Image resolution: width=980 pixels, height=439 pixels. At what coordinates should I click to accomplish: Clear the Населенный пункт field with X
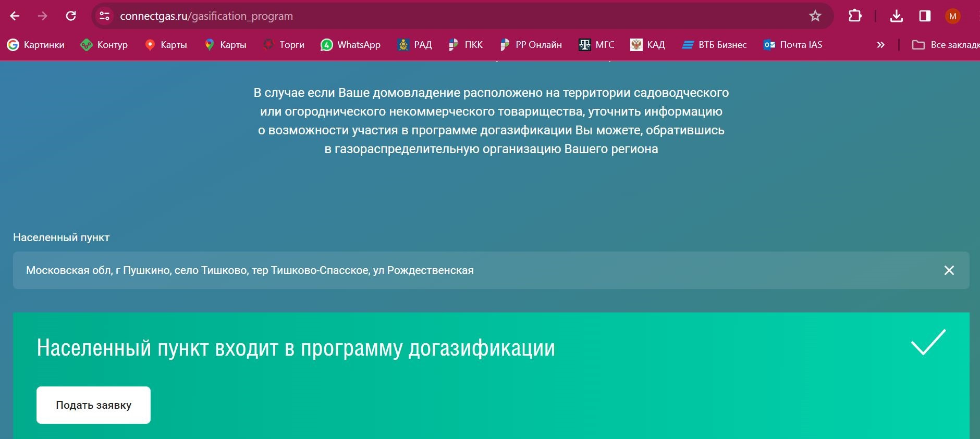point(949,270)
